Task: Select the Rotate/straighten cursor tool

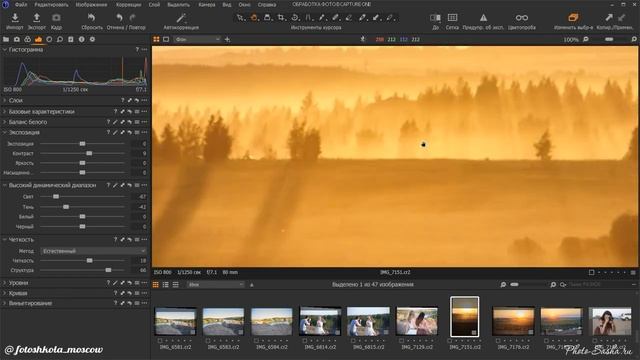Action: click(x=295, y=18)
